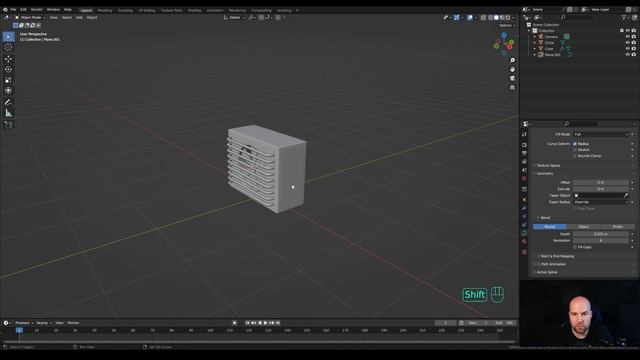Open the Material properties tab
This screenshot has width=640, height=360.
tap(524, 242)
